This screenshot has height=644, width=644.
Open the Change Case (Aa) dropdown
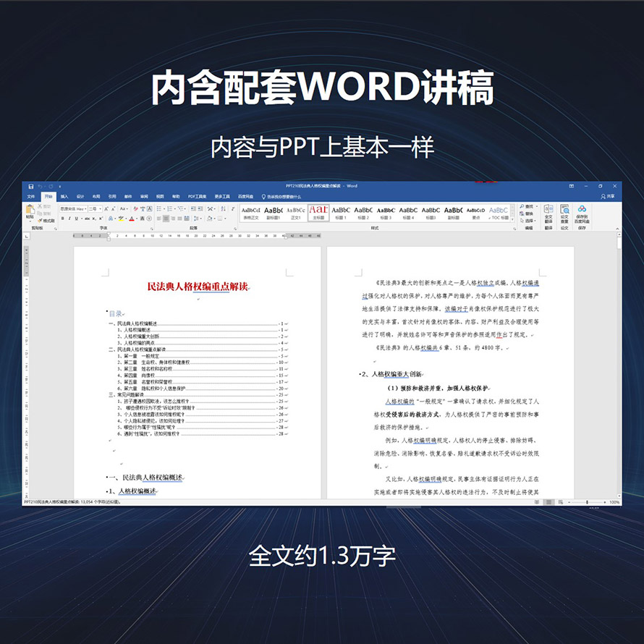point(123,209)
